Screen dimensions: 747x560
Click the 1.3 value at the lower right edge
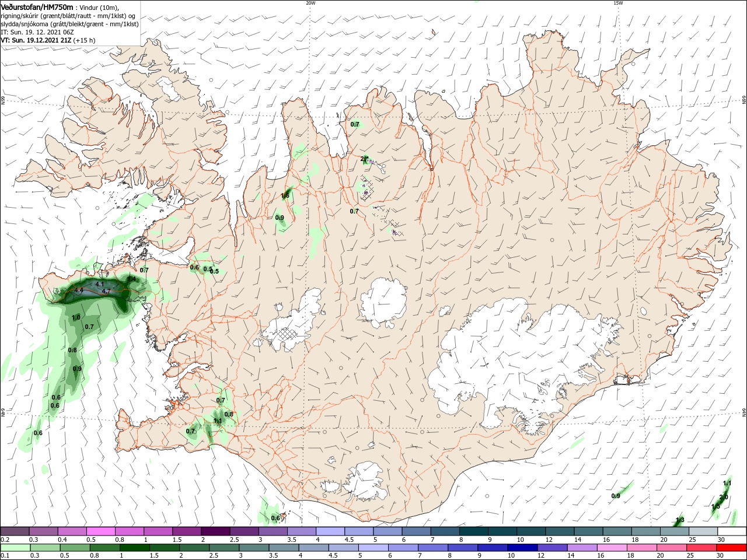coord(680,520)
